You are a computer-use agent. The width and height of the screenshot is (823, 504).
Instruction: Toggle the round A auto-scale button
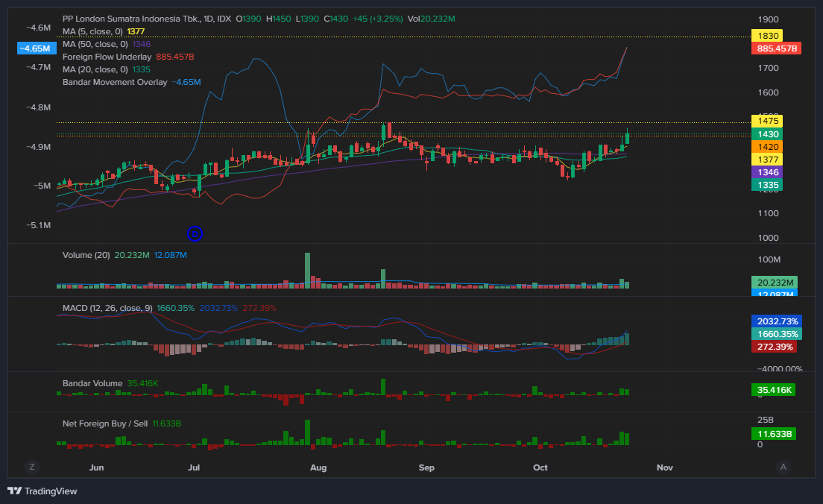pyautogui.click(x=783, y=467)
